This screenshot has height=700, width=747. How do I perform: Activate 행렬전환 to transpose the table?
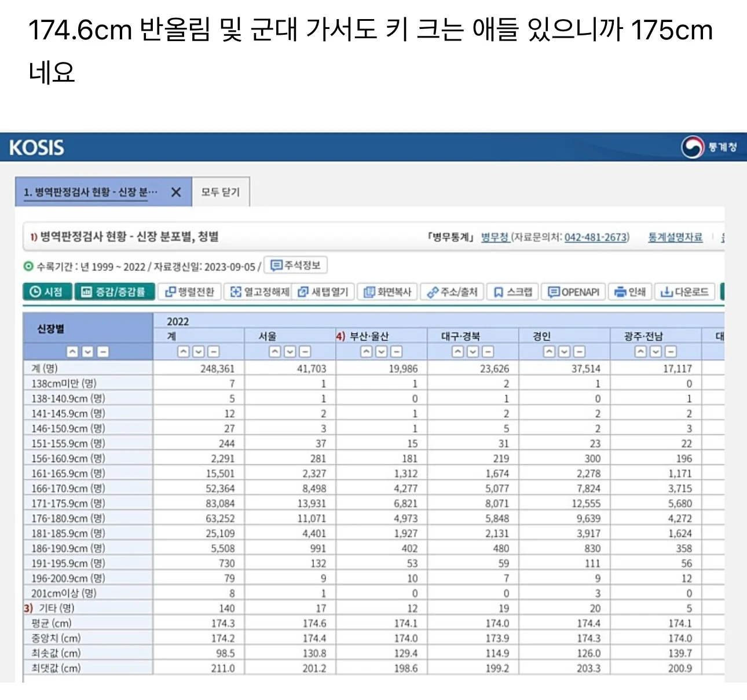click(x=189, y=291)
